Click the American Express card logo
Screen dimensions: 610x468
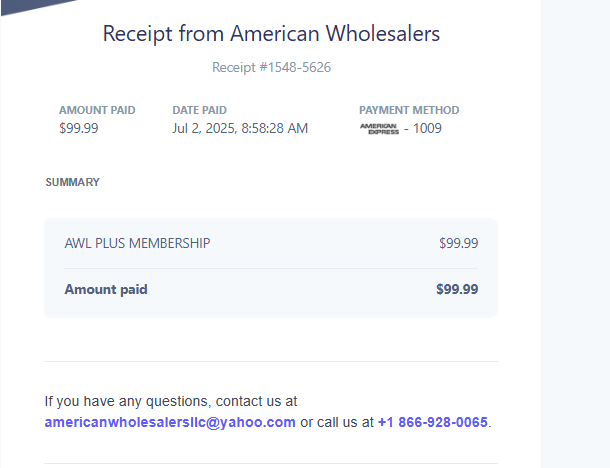pos(379,128)
